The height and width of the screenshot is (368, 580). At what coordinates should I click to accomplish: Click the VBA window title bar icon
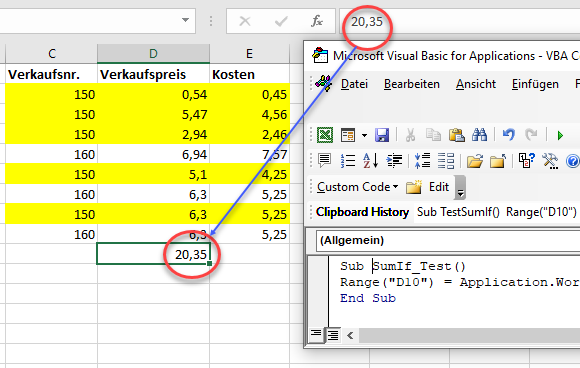(320, 55)
